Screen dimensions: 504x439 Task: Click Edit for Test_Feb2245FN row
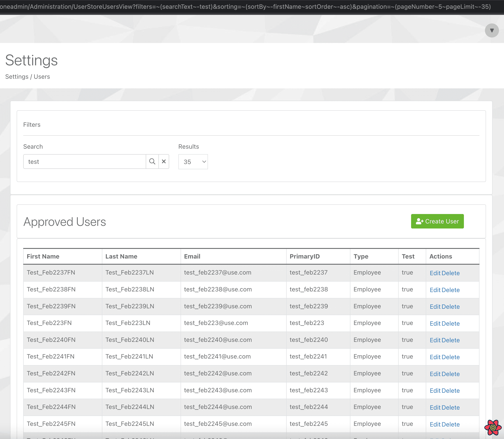pyautogui.click(x=435, y=424)
